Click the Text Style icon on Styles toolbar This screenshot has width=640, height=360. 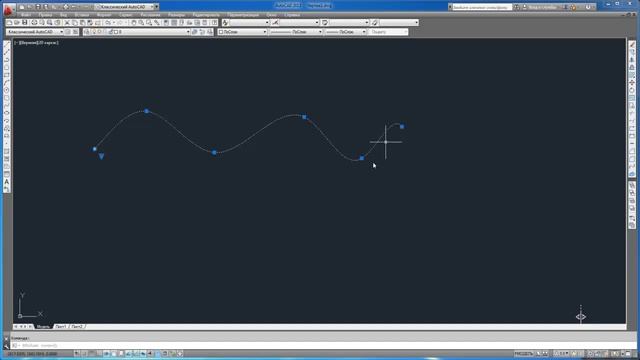pyautogui.click(x=225, y=22)
